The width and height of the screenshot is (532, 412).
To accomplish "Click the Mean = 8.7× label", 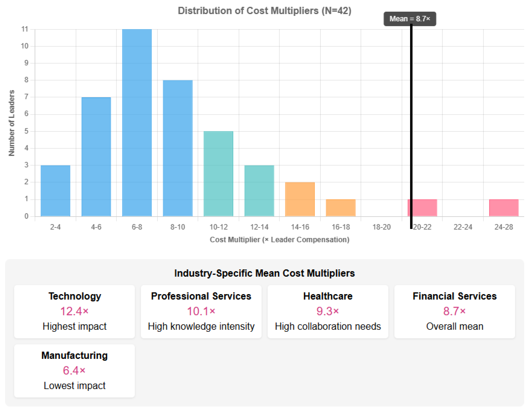I will [410, 19].
